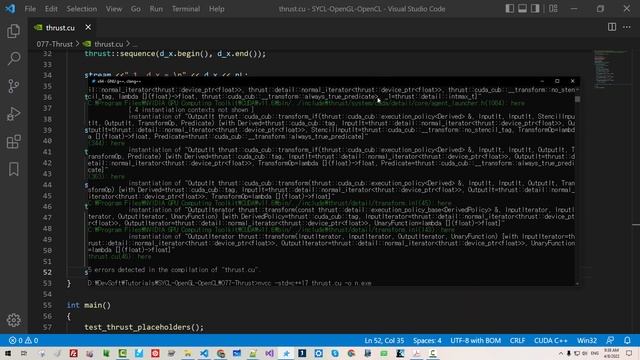Viewport: 640px width, 360px height.
Task: Open the Search view in activity bar
Action: (x=13, y=59)
